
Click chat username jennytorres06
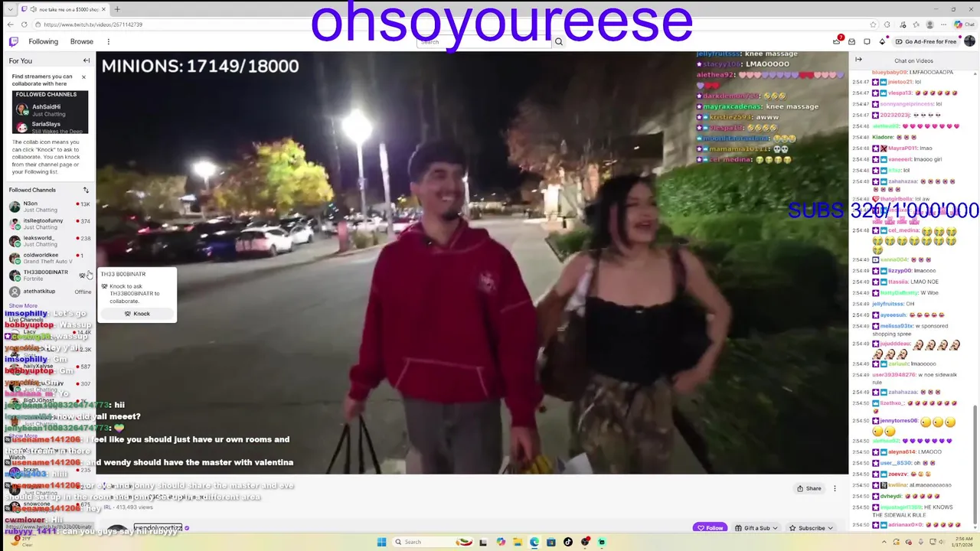[899, 420]
